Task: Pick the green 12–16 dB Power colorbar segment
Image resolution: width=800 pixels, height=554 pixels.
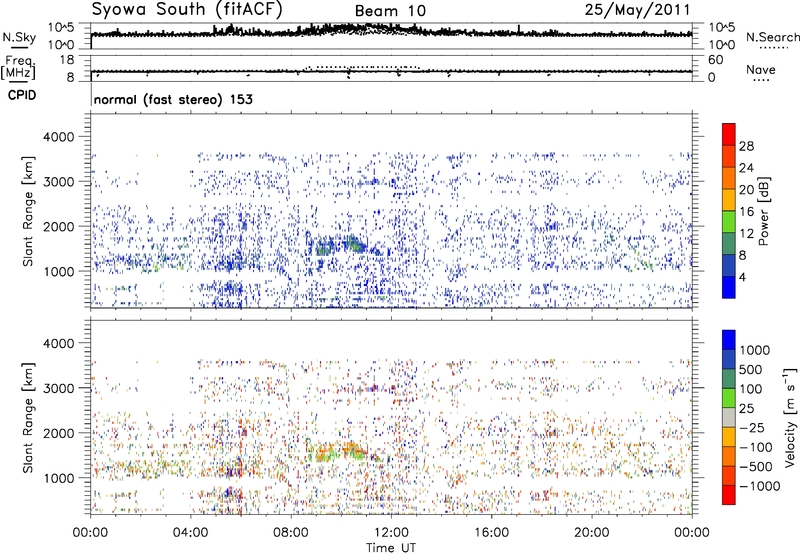Action: click(729, 222)
